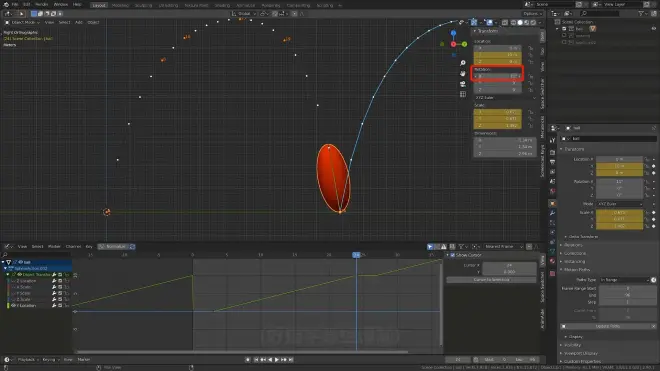Toggle lock on sidebar Location X

pos(530,48)
